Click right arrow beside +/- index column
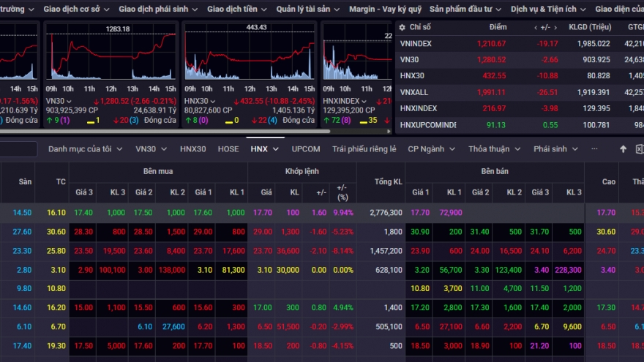 tap(555, 27)
